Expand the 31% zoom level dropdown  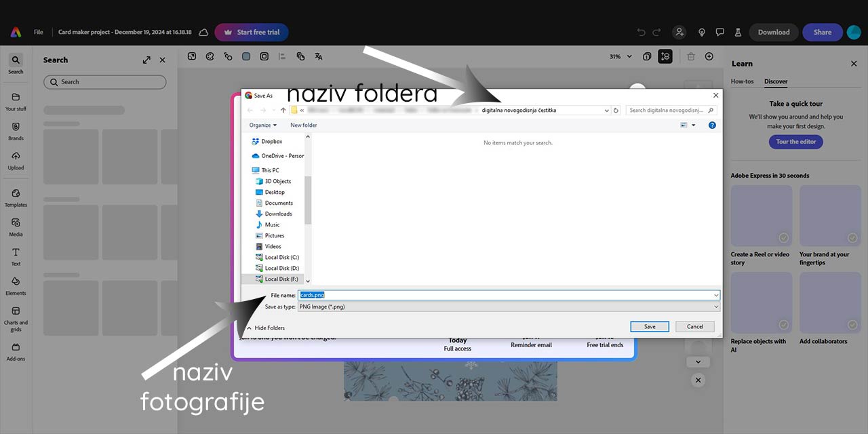coord(620,56)
